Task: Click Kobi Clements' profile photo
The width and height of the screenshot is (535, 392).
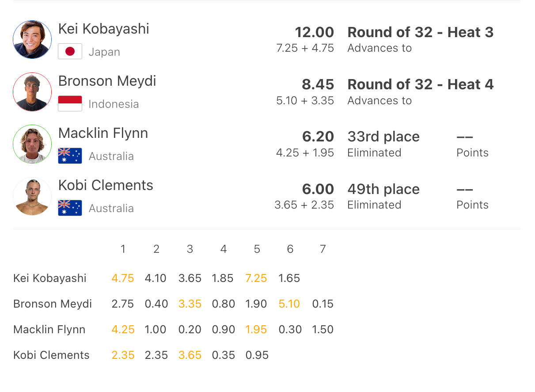Action: coord(32,196)
